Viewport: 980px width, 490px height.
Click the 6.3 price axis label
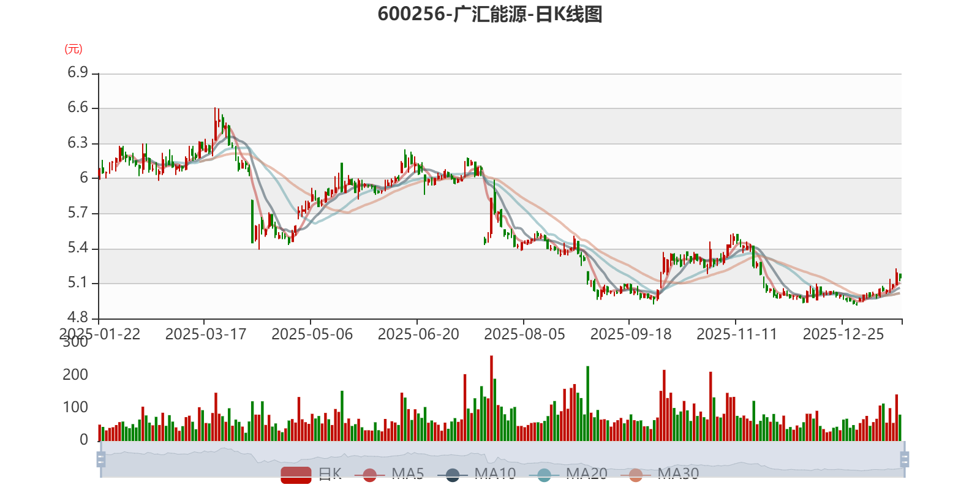(78, 143)
